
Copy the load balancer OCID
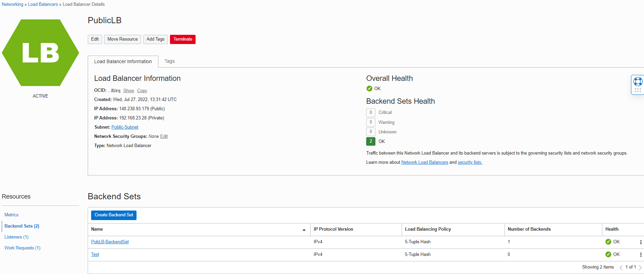[x=142, y=90]
